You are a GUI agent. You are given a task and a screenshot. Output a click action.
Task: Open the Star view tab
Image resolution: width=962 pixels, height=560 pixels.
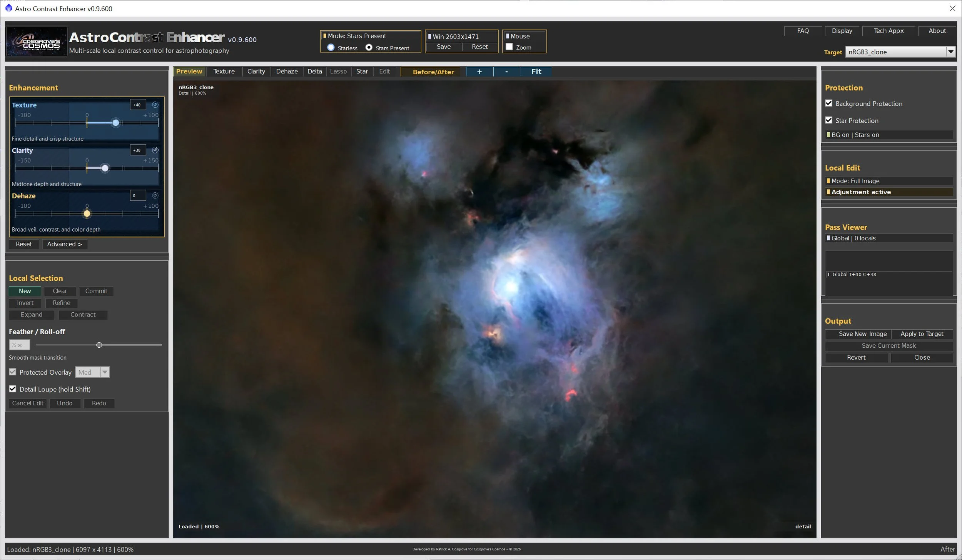click(x=362, y=72)
